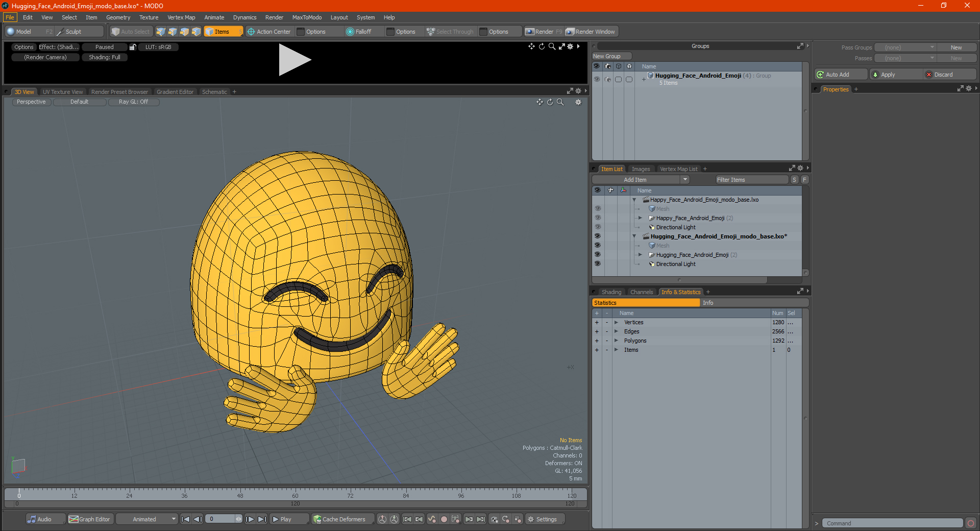Open the Render Window
Screen dimensions: 980x531
point(591,32)
